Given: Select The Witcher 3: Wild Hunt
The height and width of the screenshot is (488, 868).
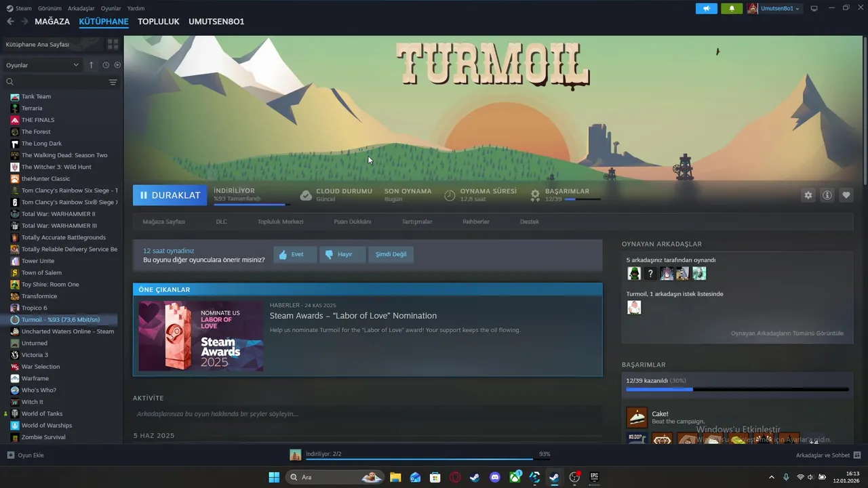Looking at the screenshot, I should point(56,167).
